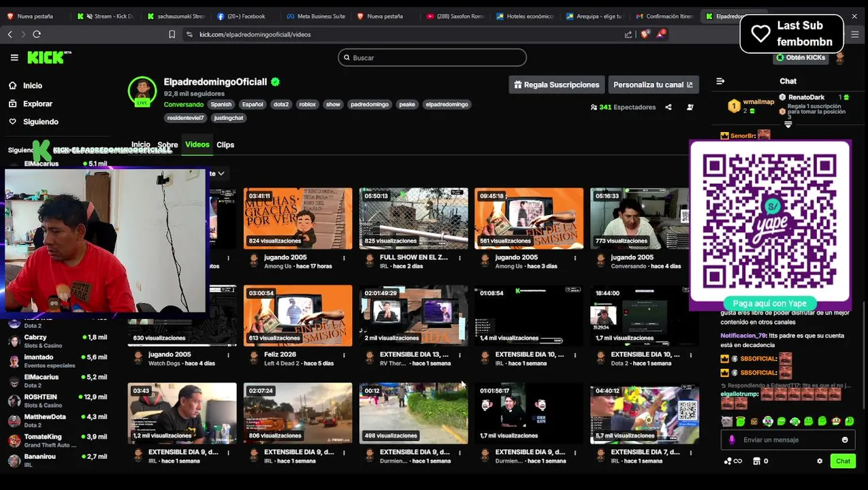Open Cabrzy channel in sidebar
868x490 pixels.
[x=58, y=341]
